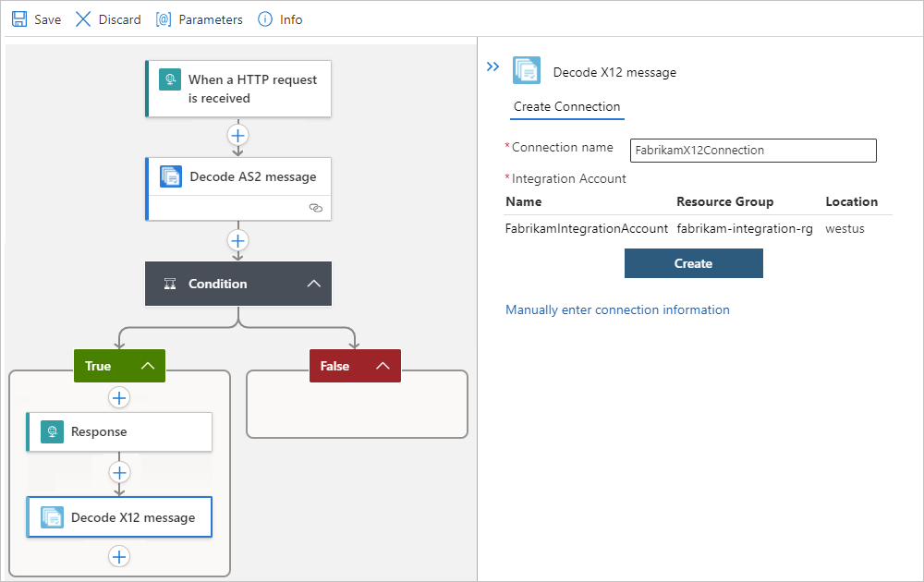924x582 pixels.
Task: Click the connection link icon on Decode AS2
Action: (316, 208)
